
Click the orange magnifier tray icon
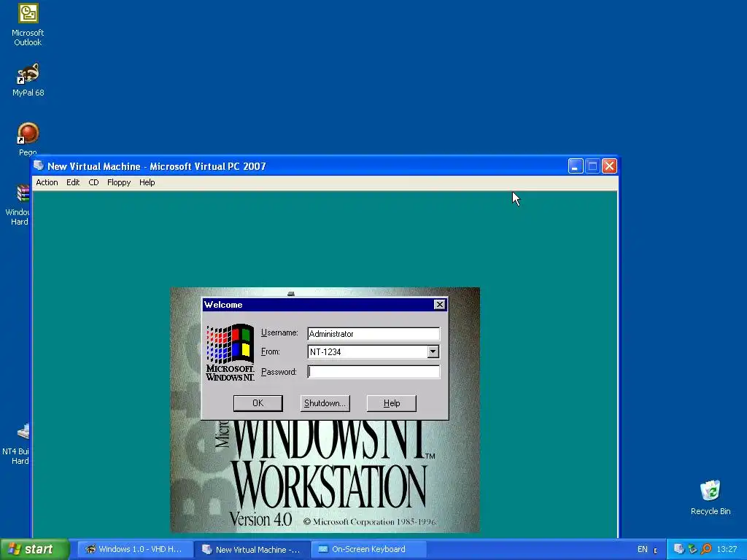coord(706,549)
